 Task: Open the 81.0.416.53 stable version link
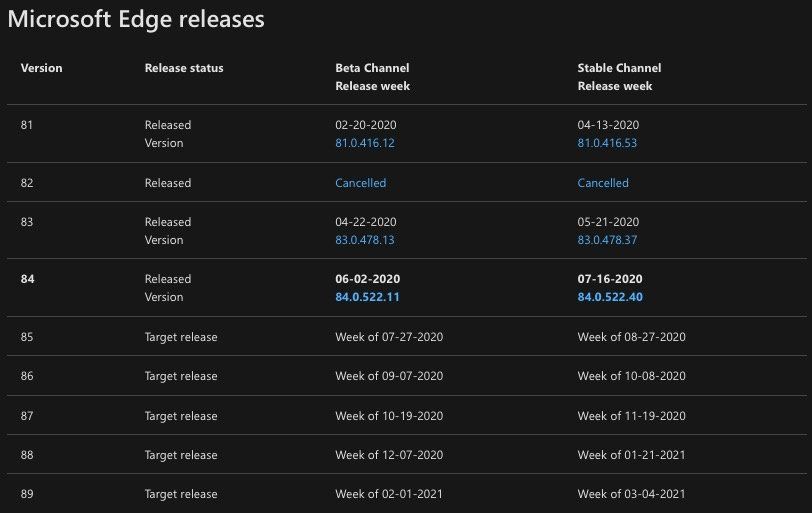[607, 143]
